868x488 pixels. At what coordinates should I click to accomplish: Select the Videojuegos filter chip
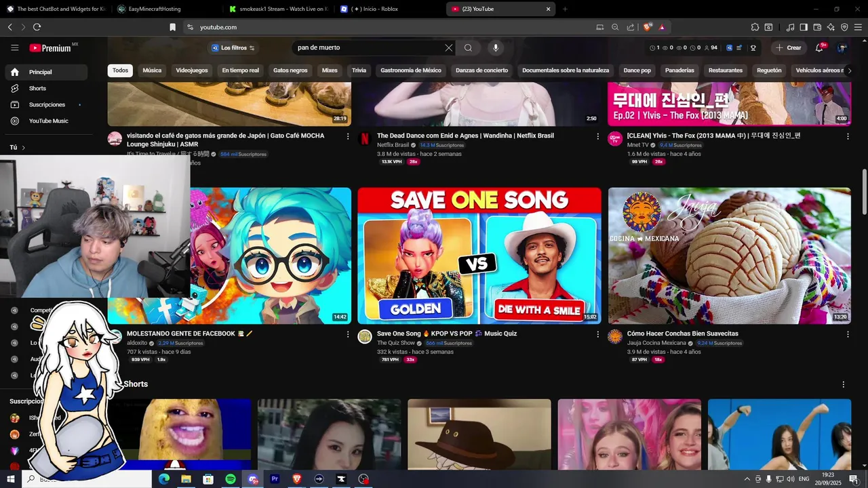click(x=192, y=70)
